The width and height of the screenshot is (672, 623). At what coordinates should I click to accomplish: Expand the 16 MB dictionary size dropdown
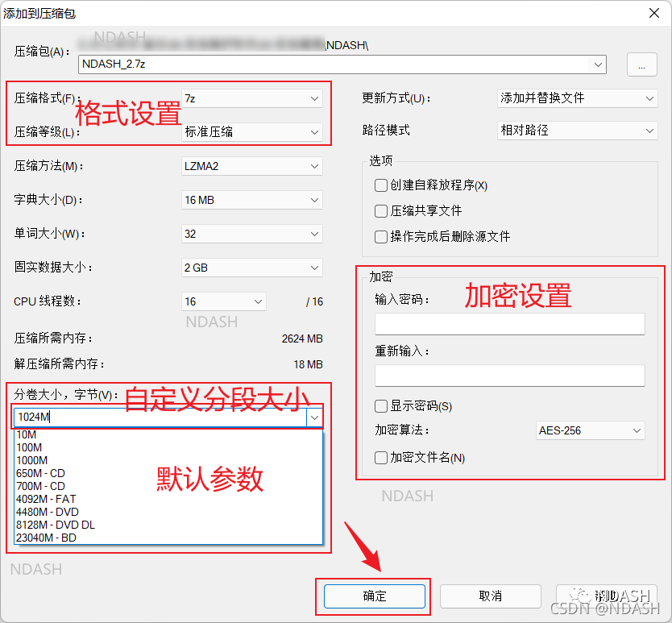click(x=252, y=200)
